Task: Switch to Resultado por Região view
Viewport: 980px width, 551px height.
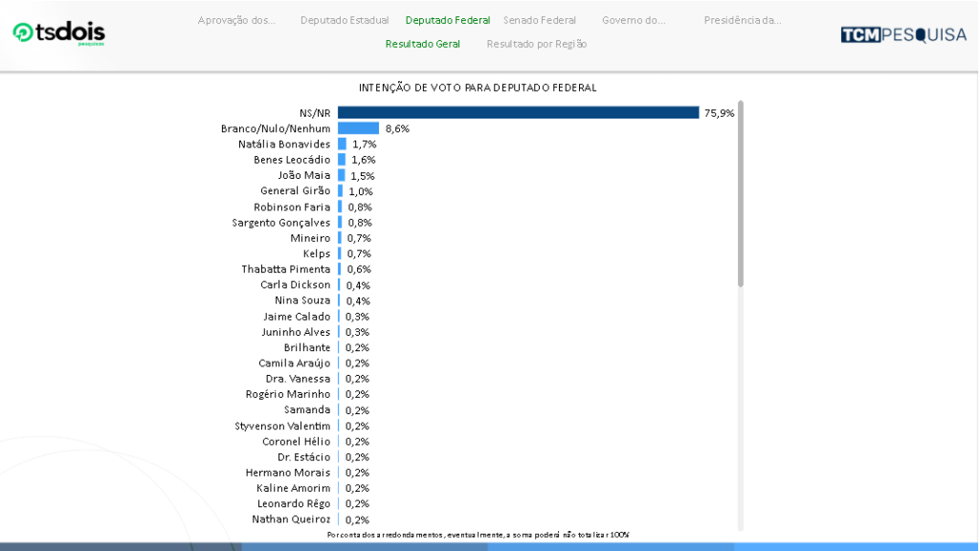Action: [x=537, y=44]
